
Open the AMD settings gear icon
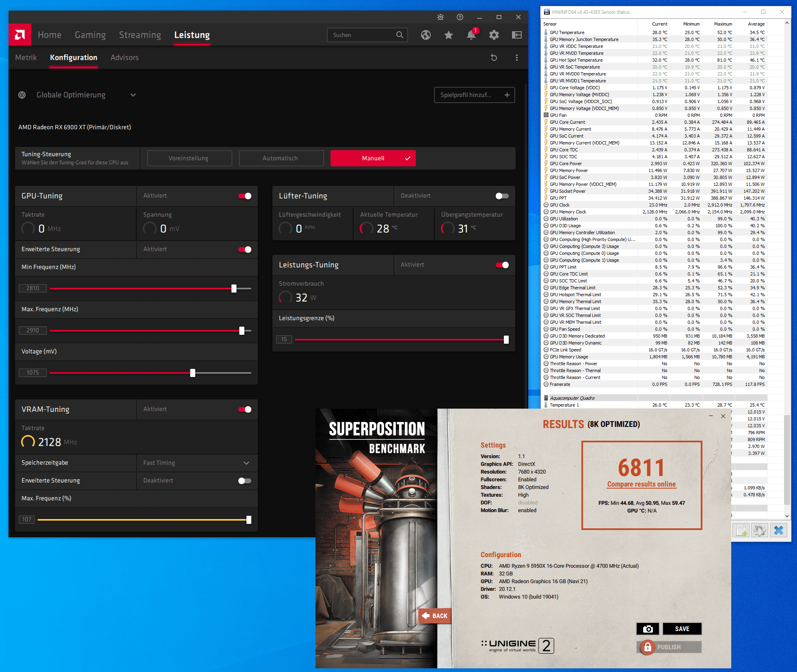(x=494, y=35)
